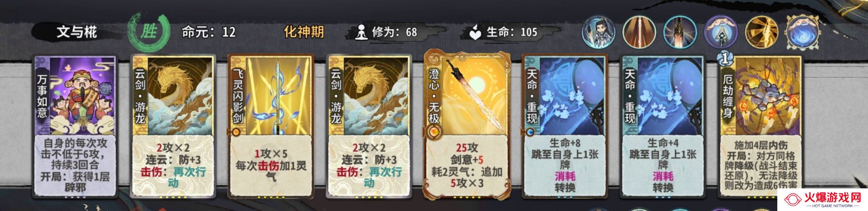Select the 万事如意 card

(75, 127)
